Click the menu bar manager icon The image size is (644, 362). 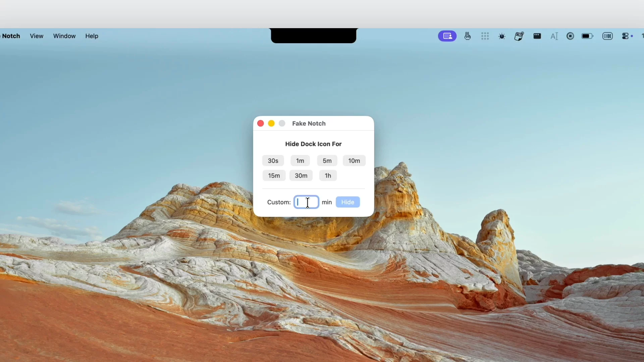(x=537, y=36)
